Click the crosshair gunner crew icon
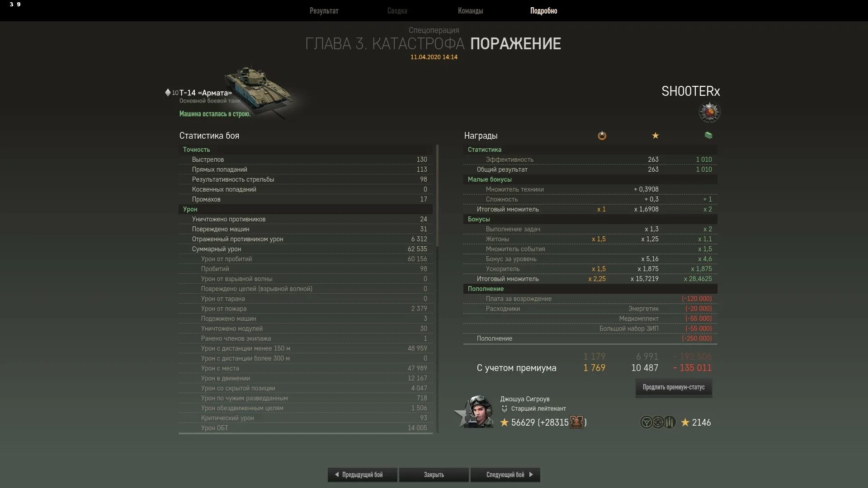868x488 pixels. click(x=658, y=422)
